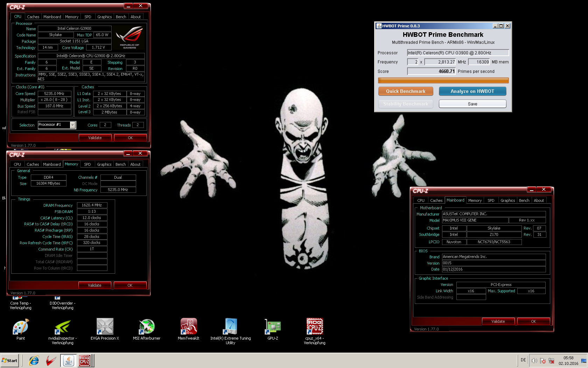
Task: Click Validate in the Mainboard window
Action: coord(498,321)
